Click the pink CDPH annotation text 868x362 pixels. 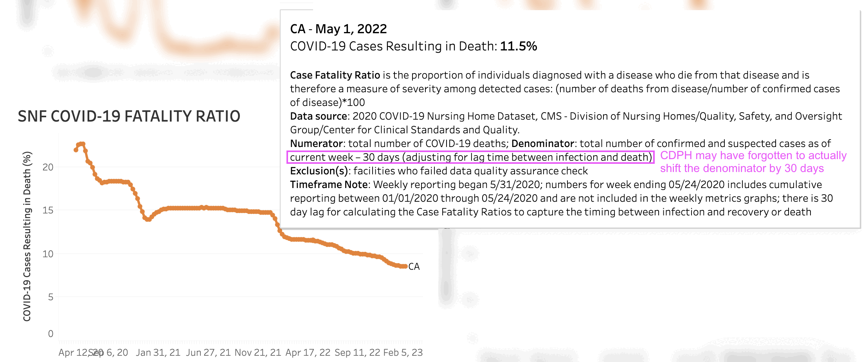(x=753, y=162)
